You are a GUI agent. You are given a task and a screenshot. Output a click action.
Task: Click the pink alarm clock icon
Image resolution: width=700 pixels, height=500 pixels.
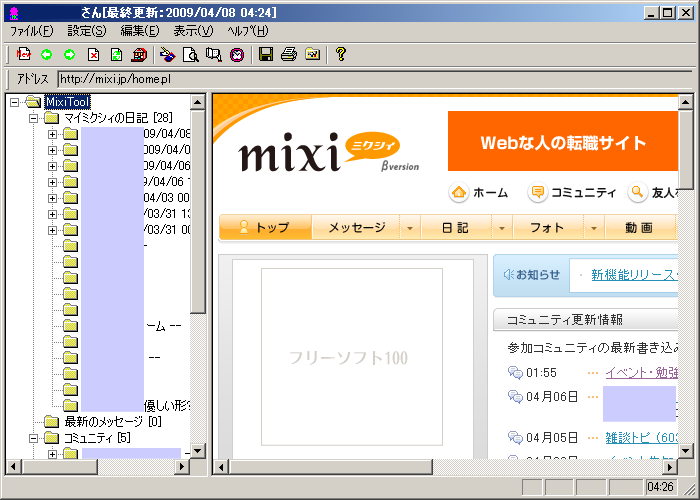coord(237,54)
